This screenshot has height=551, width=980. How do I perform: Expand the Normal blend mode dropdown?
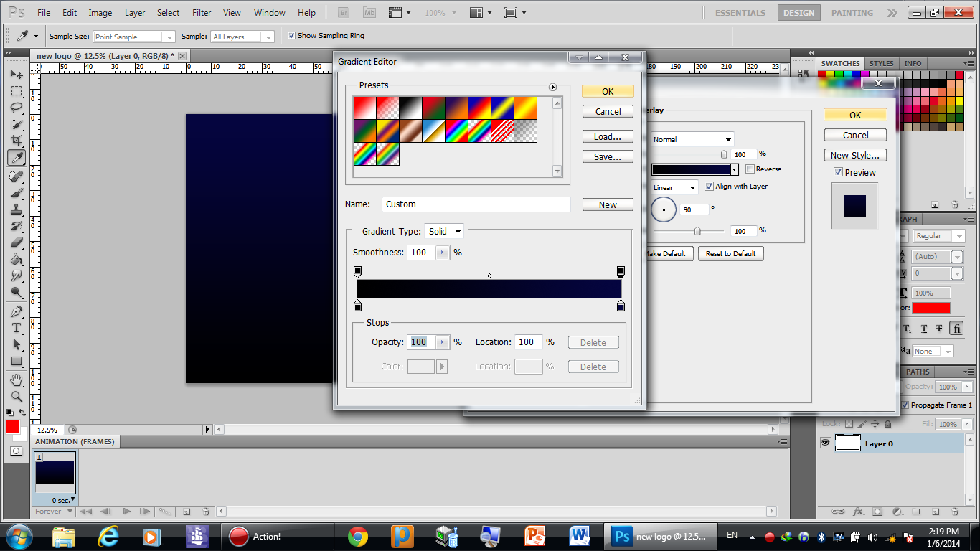[692, 139]
